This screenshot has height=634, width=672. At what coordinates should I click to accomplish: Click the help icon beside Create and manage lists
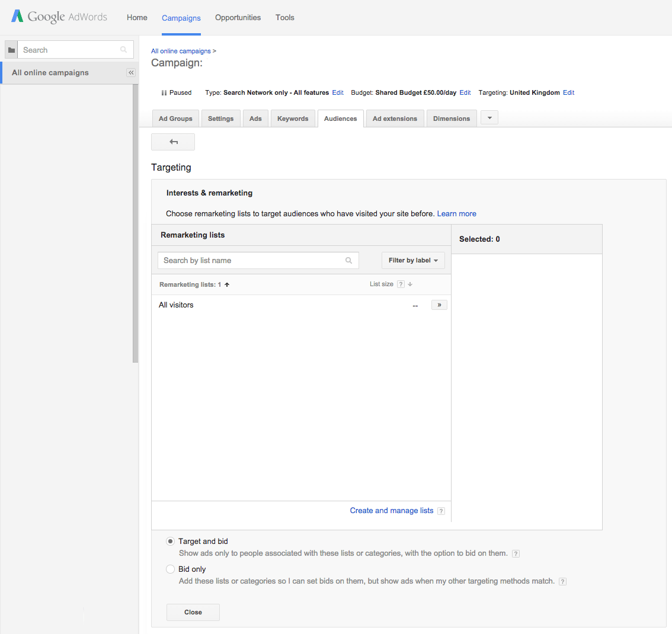441,511
